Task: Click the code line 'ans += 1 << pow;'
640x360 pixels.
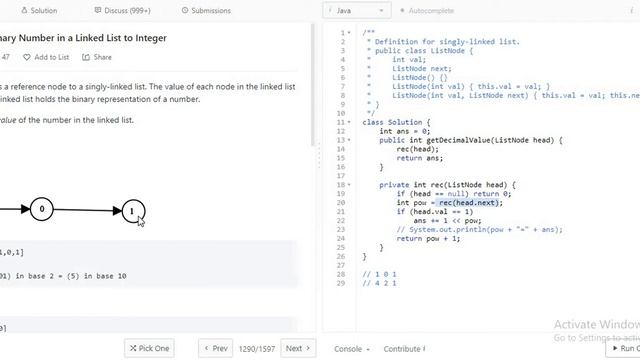Action: (447, 221)
